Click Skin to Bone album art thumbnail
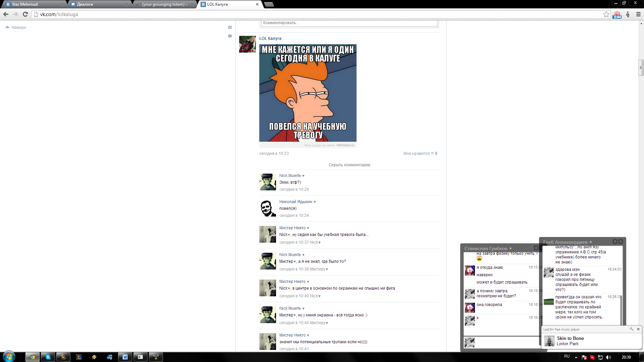 tap(549, 341)
